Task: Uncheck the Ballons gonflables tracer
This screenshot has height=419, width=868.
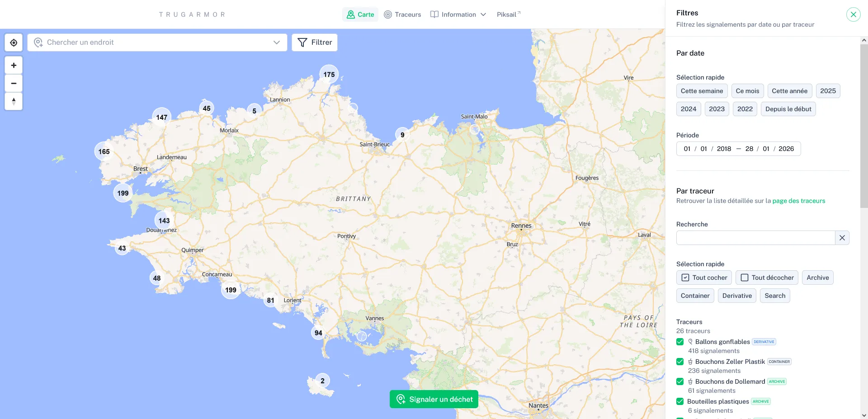Action: [680, 342]
